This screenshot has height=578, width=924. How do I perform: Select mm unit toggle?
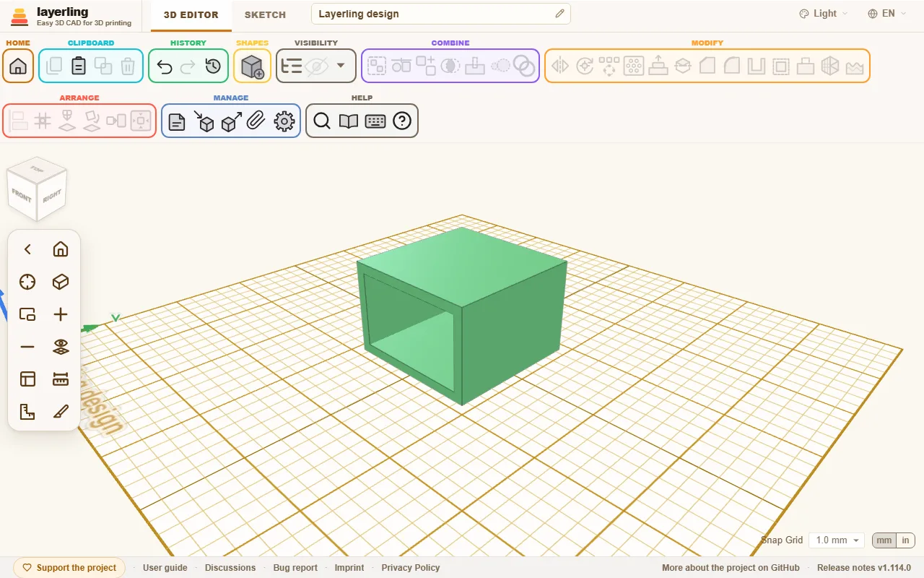(x=884, y=540)
